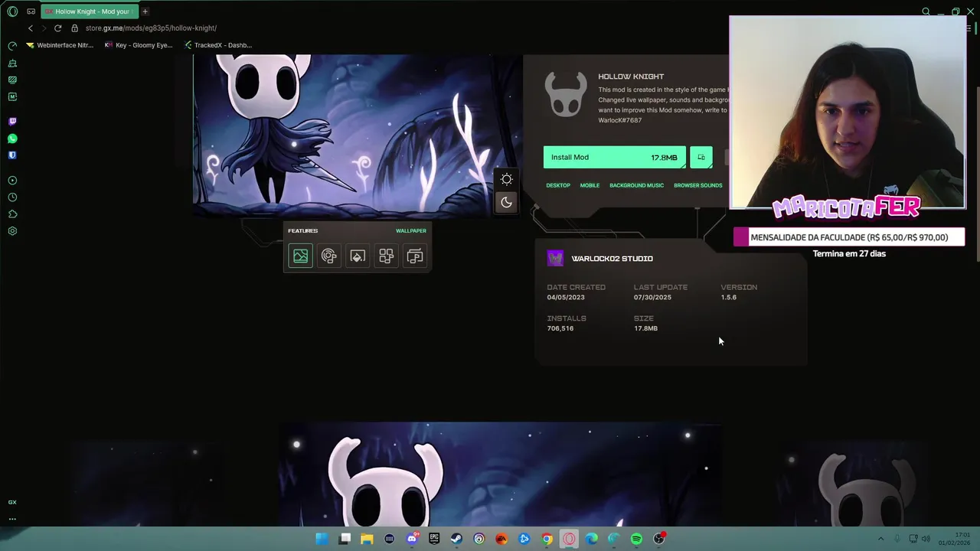
Task: Open Spotify from the taskbar
Action: point(636,539)
